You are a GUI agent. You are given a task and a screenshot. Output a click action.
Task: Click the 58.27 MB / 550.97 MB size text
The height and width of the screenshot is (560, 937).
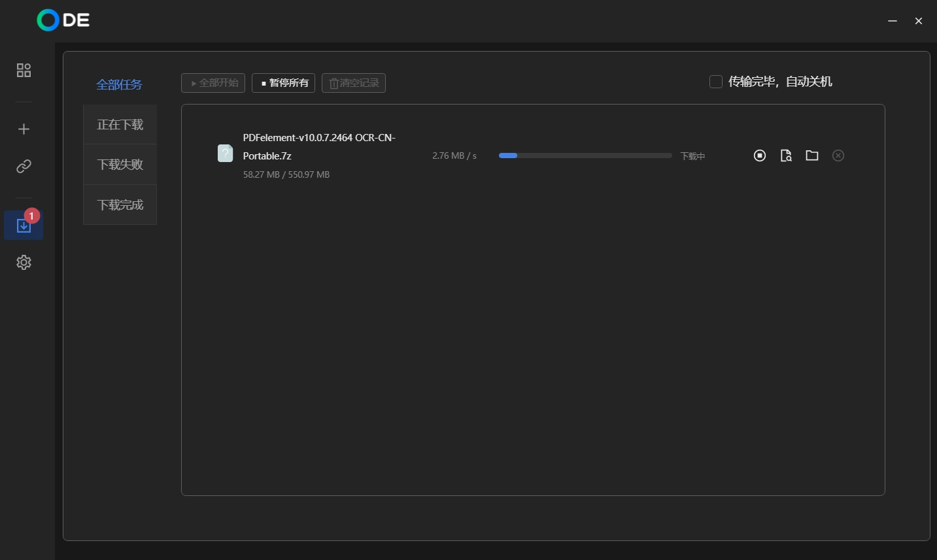[x=286, y=174]
